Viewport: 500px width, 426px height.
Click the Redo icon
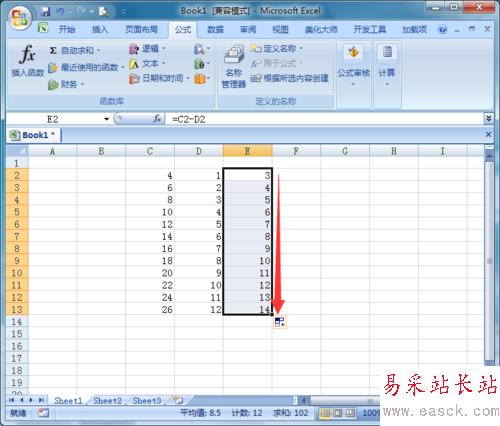pyautogui.click(x=81, y=12)
